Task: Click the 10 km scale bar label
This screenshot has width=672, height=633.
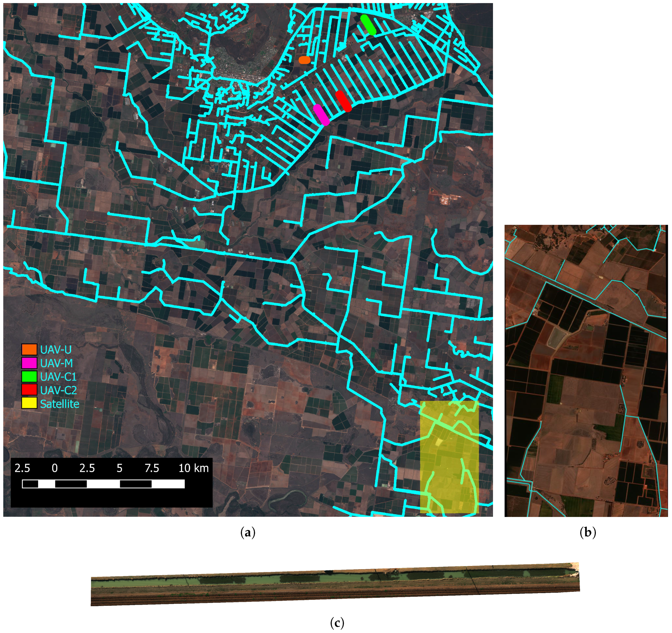Action: click(193, 468)
